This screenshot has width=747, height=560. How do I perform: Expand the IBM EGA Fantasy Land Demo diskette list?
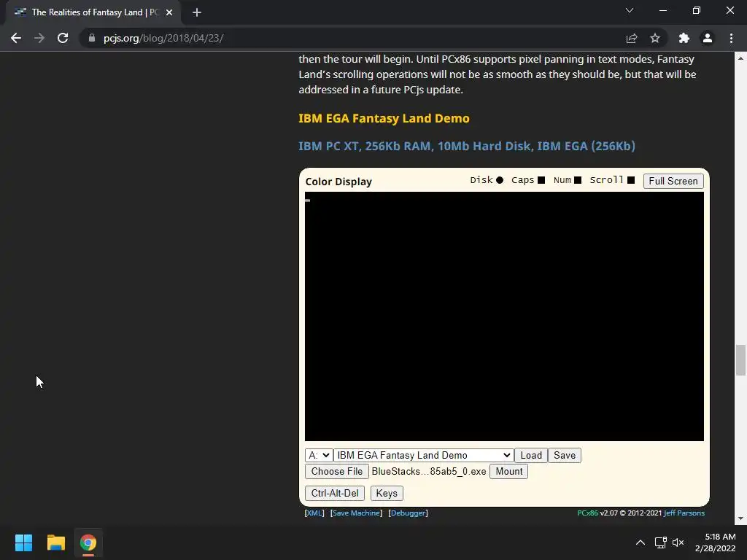point(424,455)
